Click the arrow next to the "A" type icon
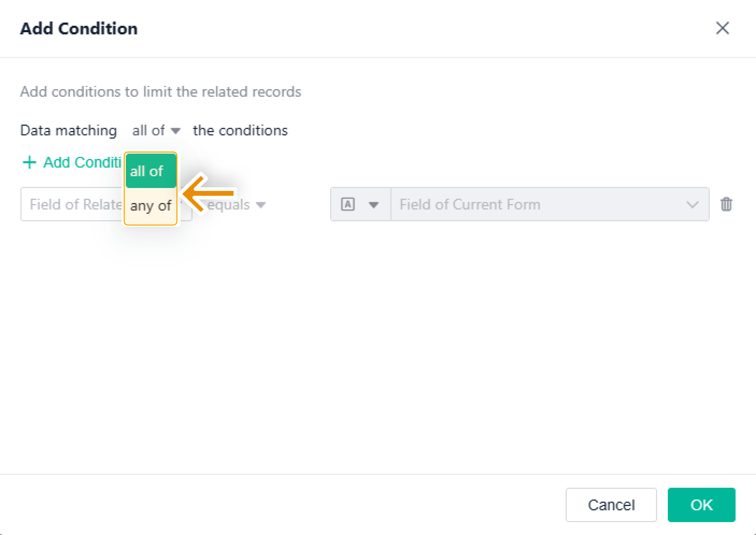Image resolution: width=756 pixels, height=535 pixels. 373,205
